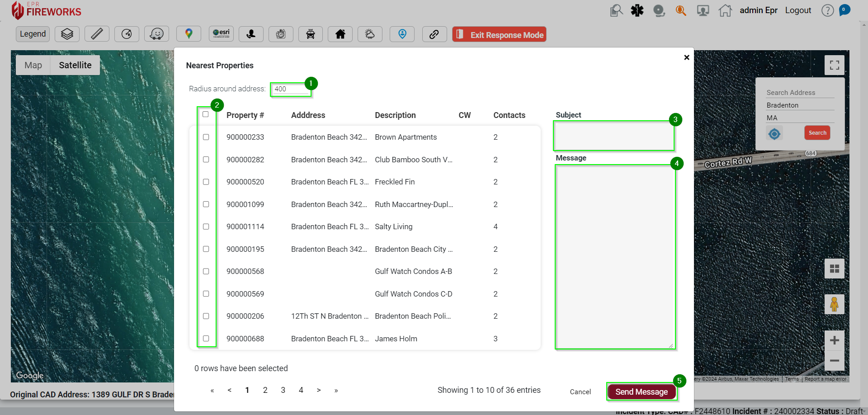Viewport: 868px width, 415px height.
Task: Open the esri map tool
Action: tap(221, 34)
